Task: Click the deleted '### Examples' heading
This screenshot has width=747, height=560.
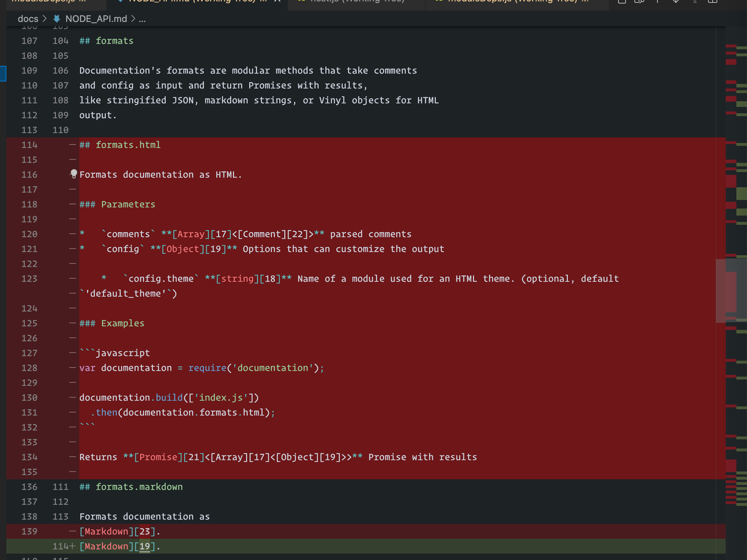Action: coord(112,323)
